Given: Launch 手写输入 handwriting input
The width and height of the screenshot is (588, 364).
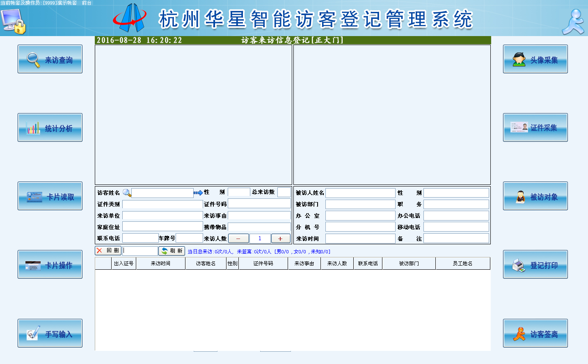Looking at the screenshot, I should pos(50,333).
